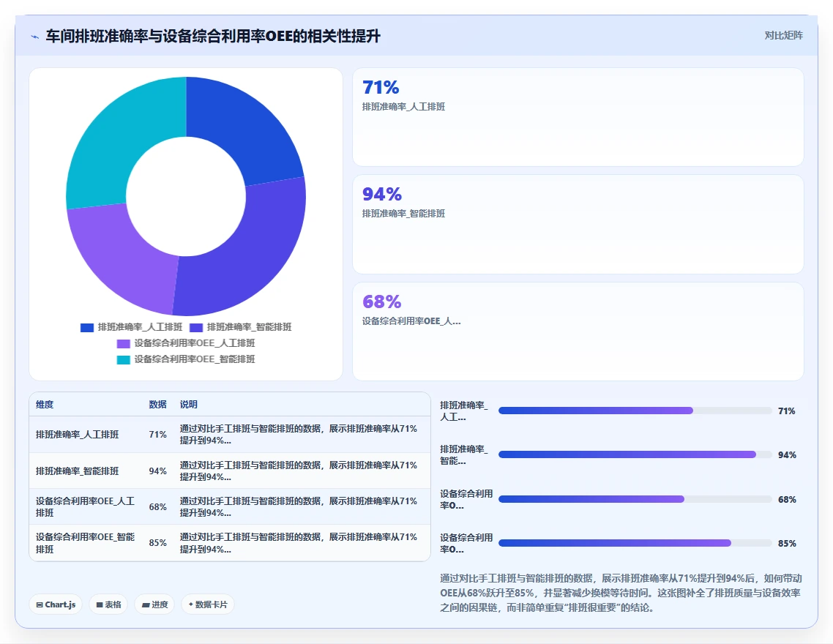The width and height of the screenshot is (833, 644).
Task: Click table cell 设备综合利用率OEE_智能排班
Action: 86,543
